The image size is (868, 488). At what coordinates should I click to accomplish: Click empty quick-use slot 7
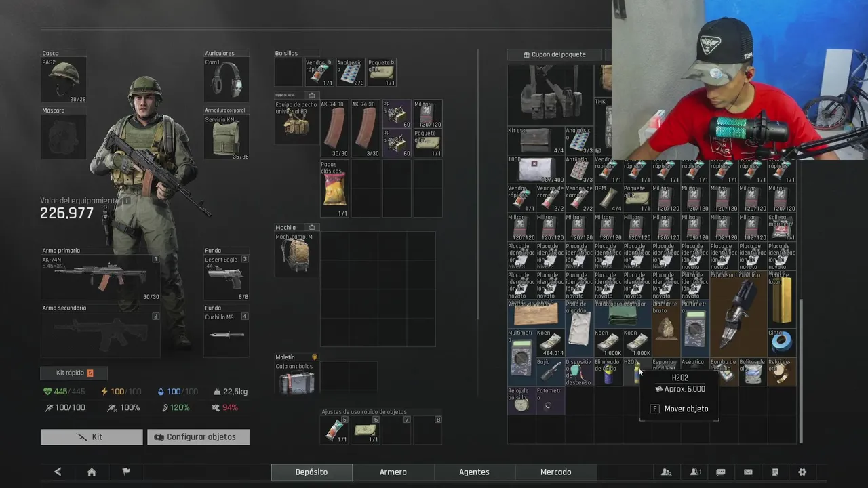tap(397, 430)
